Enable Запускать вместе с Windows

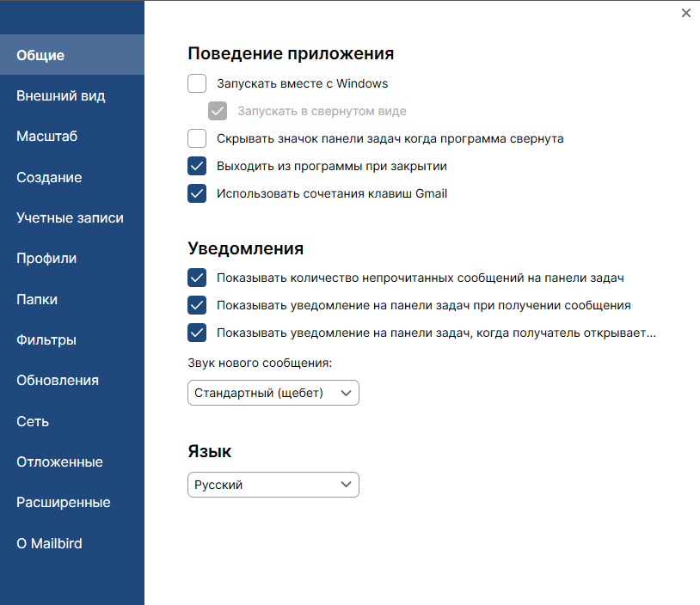click(x=197, y=83)
